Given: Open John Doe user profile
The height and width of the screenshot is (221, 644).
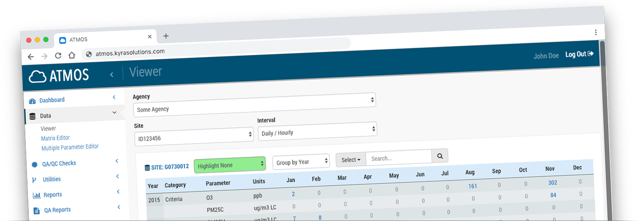Looking at the screenshot, I should coord(546,56).
